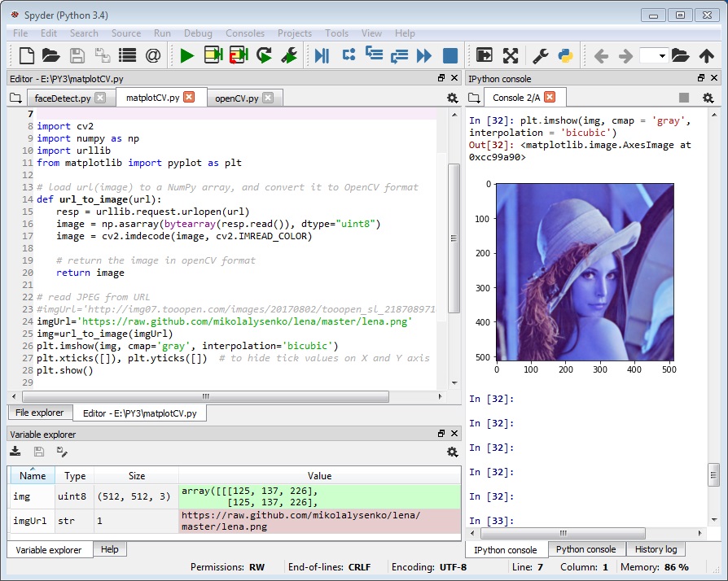This screenshot has height=581, width=728.
Task: Undock the IPython console pane
Action: coord(701,78)
